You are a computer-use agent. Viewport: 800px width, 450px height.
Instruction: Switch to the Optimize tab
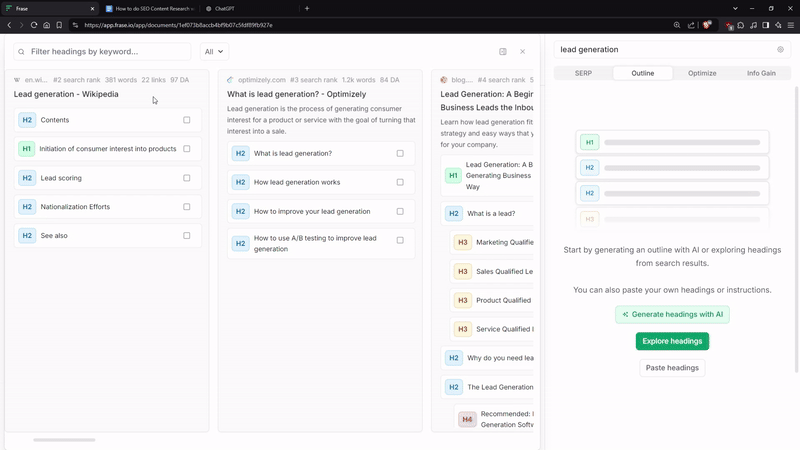click(x=702, y=73)
